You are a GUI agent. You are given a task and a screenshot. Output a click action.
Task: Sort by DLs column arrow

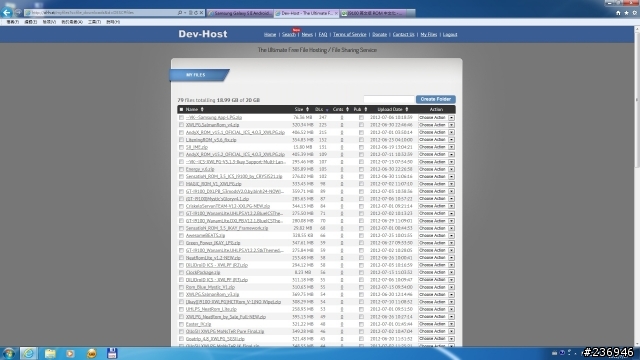(x=327, y=109)
